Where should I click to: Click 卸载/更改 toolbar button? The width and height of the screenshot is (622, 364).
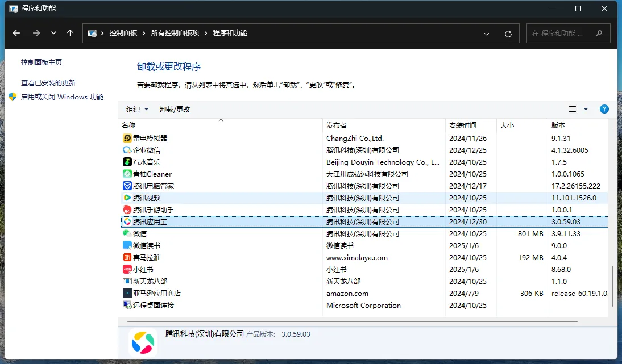click(x=175, y=110)
